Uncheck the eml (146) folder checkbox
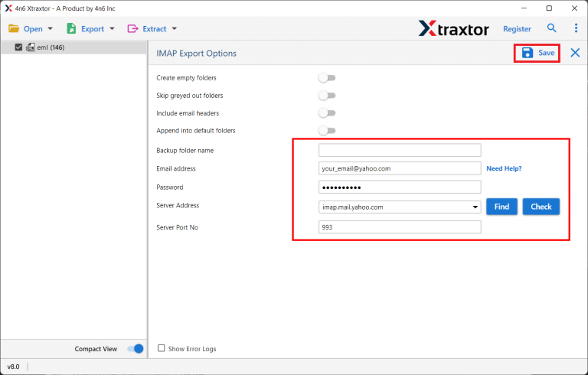The height and width of the screenshot is (375, 588). [18, 47]
